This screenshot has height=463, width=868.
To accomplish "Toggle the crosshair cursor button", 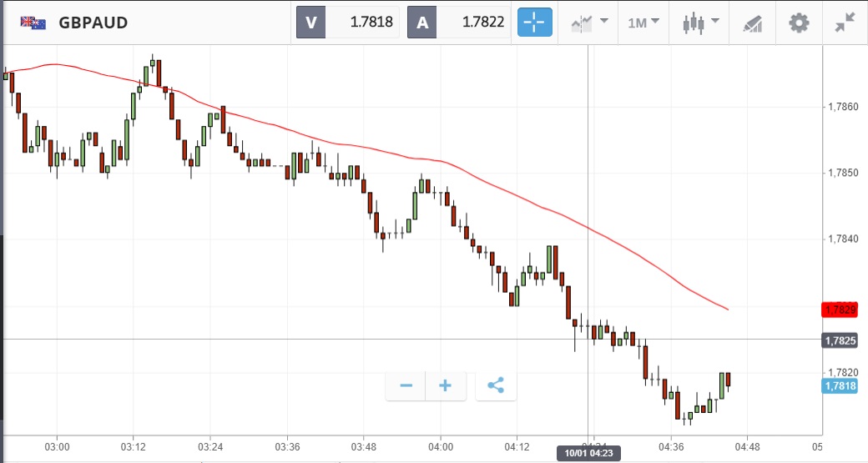I will coord(536,23).
